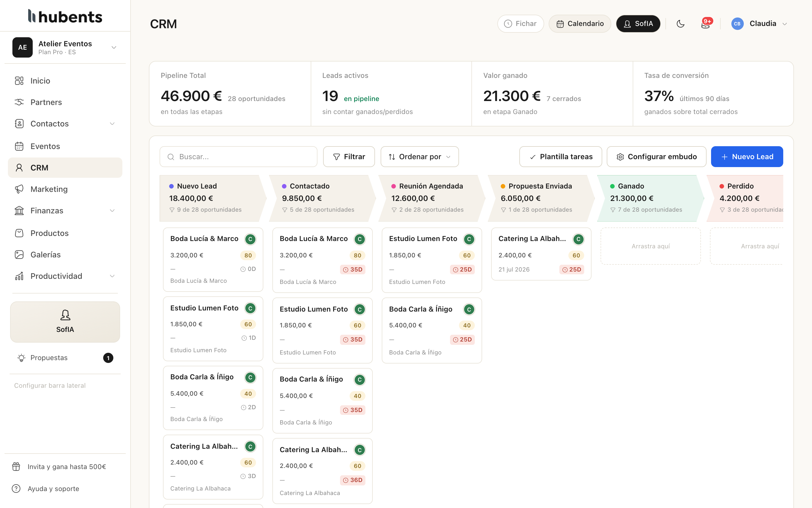Click Valor ganado 21.300 € value

(512, 96)
